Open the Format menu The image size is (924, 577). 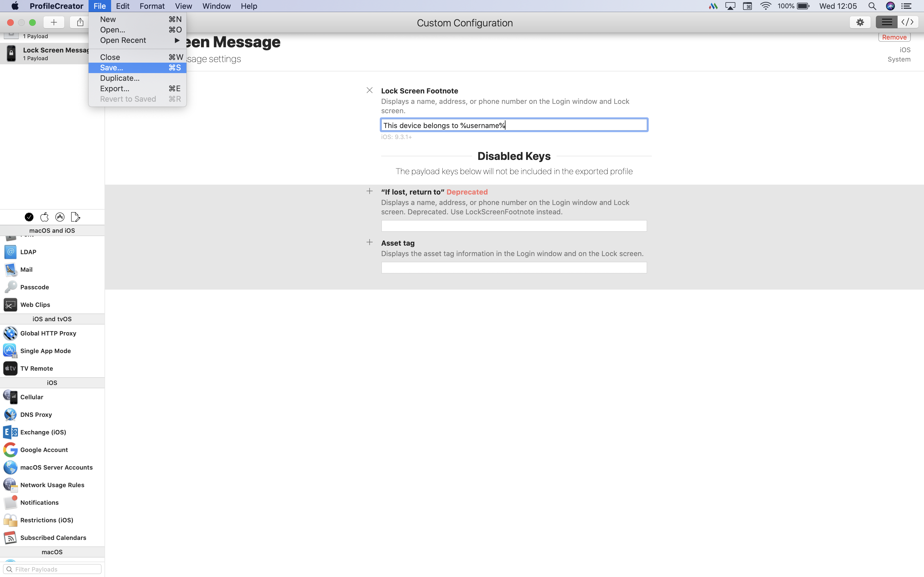click(x=152, y=6)
